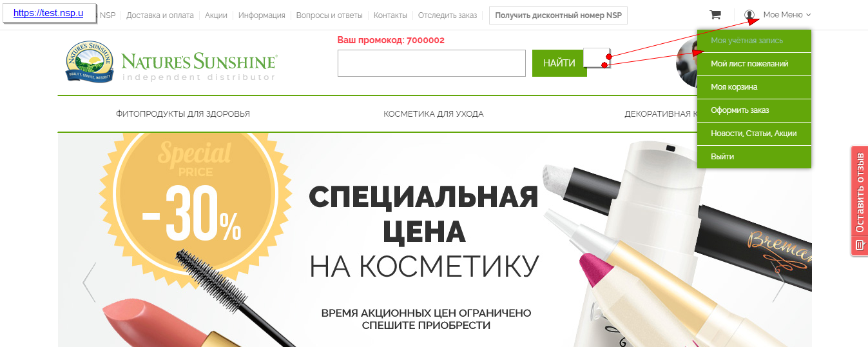Expand the Мое Меню dropdown chevron
The width and height of the screenshot is (868, 347).
[x=808, y=15]
